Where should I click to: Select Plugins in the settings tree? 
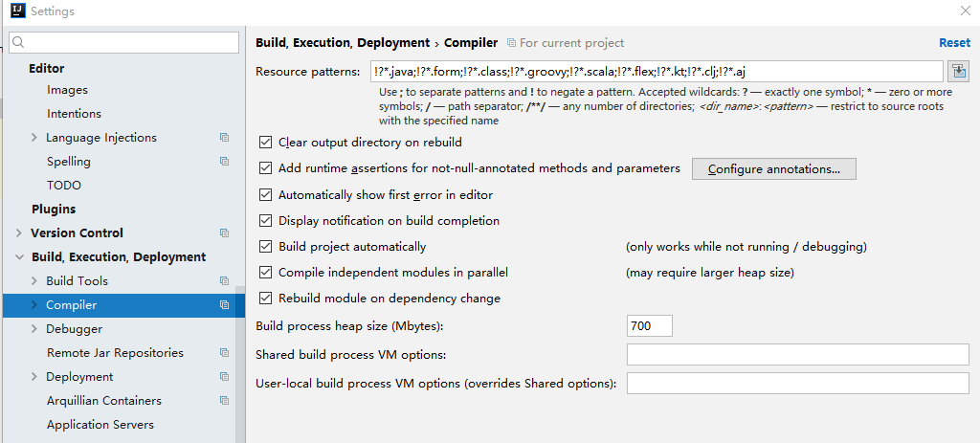tap(54, 210)
